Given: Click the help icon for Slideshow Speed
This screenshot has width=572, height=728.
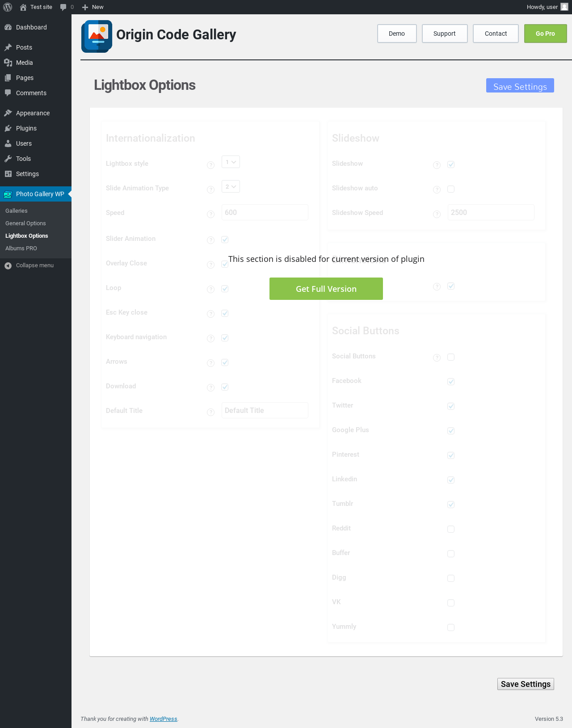Looking at the screenshot, I should pyautogui.click(x=437, y=215).
